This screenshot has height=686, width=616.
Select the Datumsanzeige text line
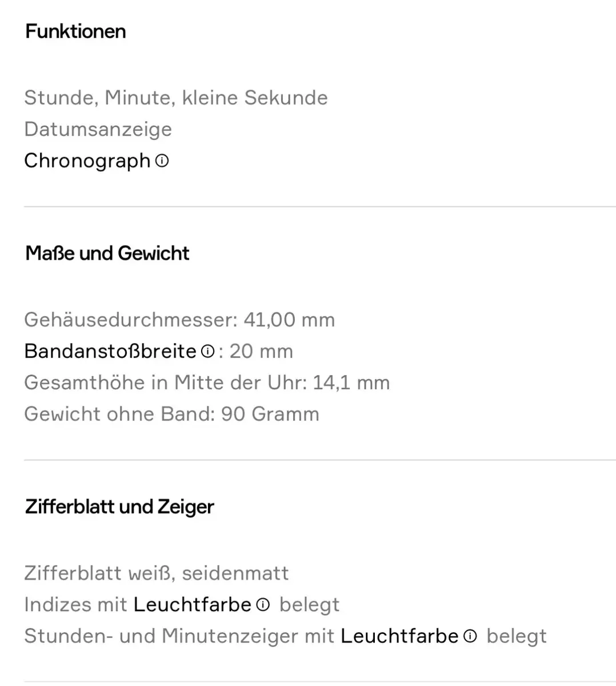click(98, 129)
